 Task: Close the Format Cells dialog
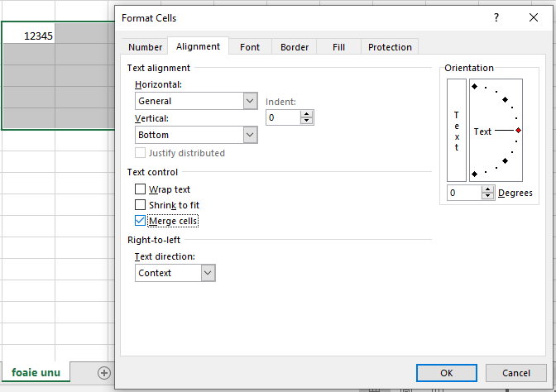point(534,17)
